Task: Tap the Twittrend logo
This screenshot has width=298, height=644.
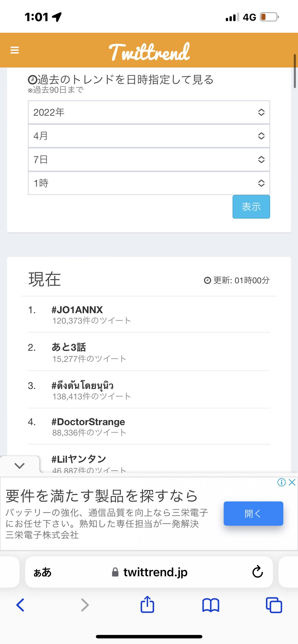Action: point(149,52)
